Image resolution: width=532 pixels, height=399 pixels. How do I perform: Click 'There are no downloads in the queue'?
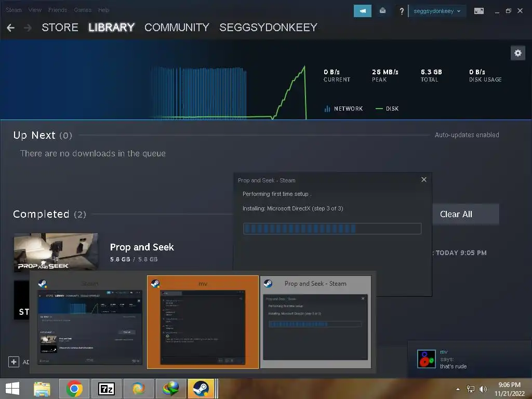tap(92, 153)
